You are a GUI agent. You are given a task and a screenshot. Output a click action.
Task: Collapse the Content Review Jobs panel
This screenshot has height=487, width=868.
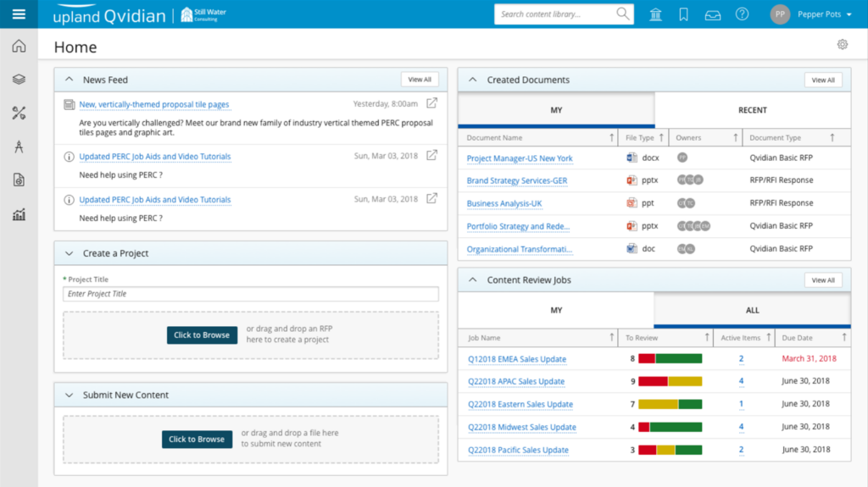[x=473, y=280]
